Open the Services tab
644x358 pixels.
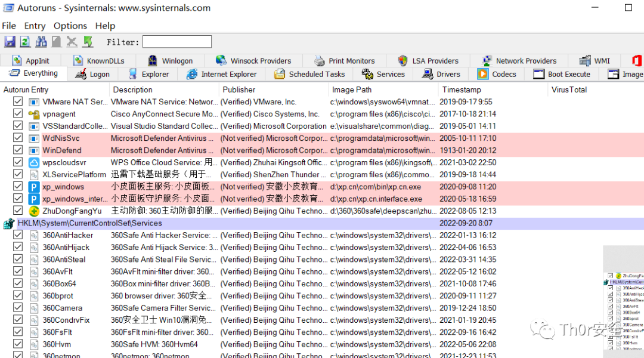pyautogui.click(x=383, y=74)
